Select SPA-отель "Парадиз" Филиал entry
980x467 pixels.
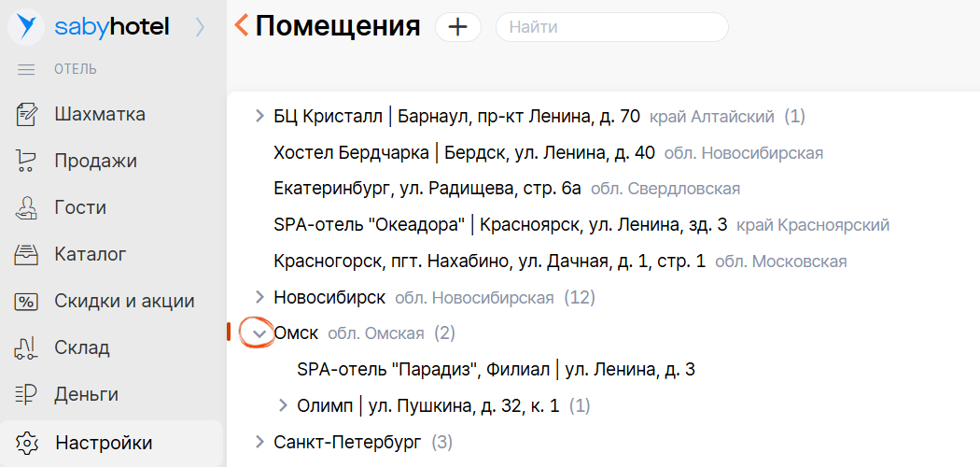point(495,369)
